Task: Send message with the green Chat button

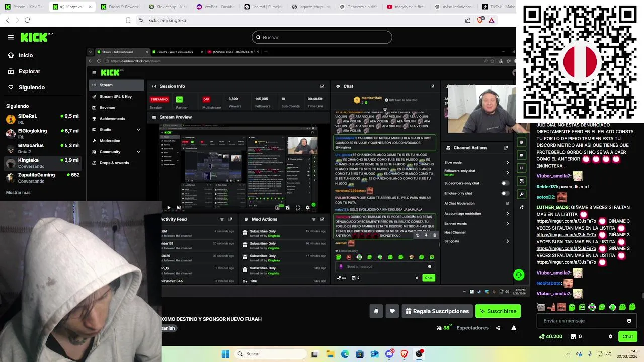Action: (628, 336)
